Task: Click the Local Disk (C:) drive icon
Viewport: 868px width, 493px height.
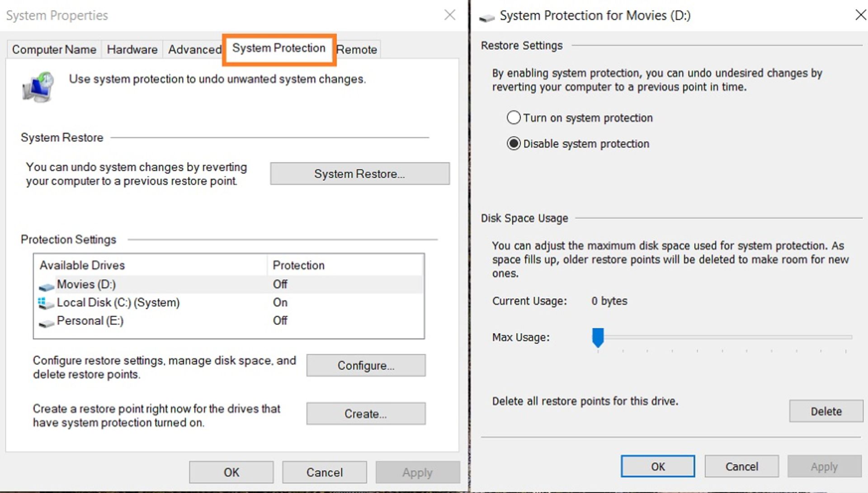Action: [45, 303]
